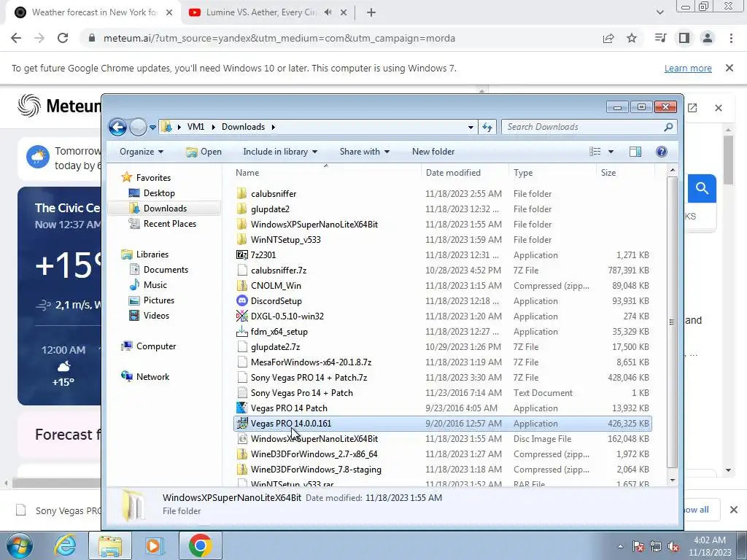The height and width of the screenshot is (560, 747).
Task: Click Downloads in the address breadcrumb
Action: pos(243,127)
